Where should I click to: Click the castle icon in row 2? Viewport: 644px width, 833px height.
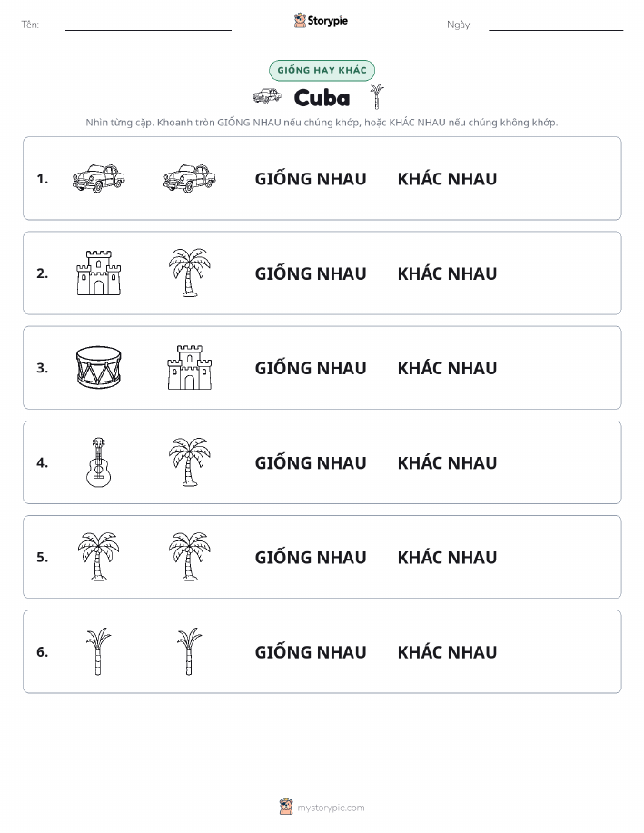pyautogui.click(x=99, y=273)
